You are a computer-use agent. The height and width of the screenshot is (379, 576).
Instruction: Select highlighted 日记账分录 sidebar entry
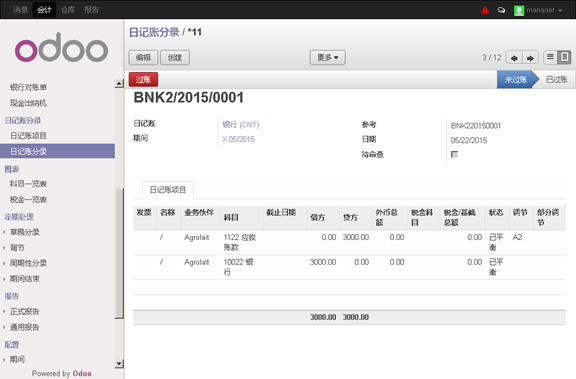[x=57, y=151]
